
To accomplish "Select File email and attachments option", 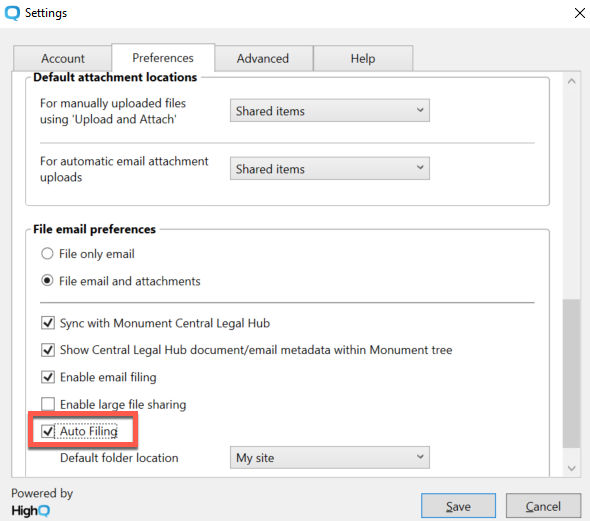I will click(x=47, y=281).
